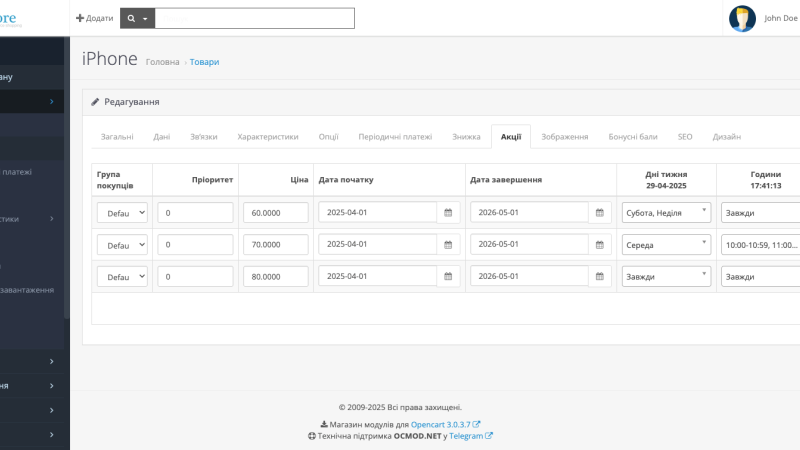This screenshot has width=800, height=450.
Task: Click the Ціна column header
Action: (x=299, y=180)
